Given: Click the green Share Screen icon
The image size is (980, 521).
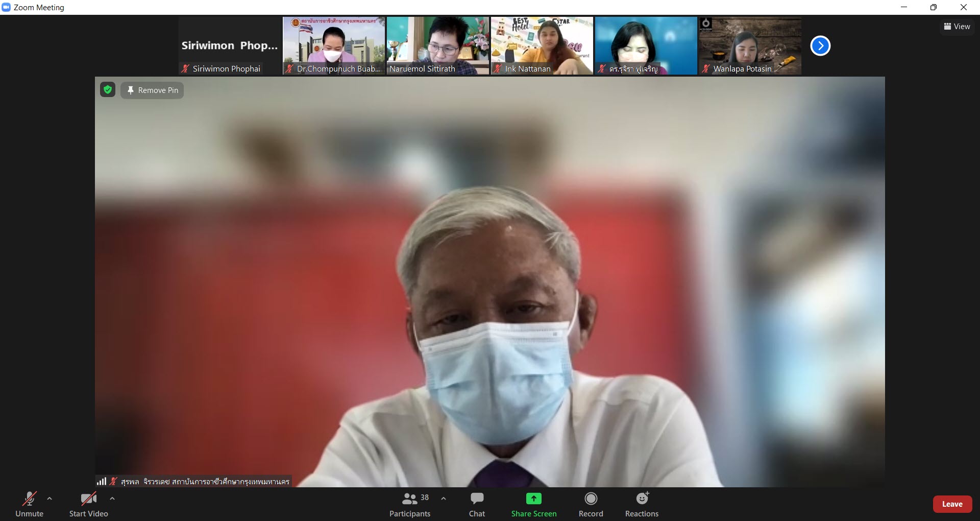Looking at the screenshot, I should pos(533,499).
